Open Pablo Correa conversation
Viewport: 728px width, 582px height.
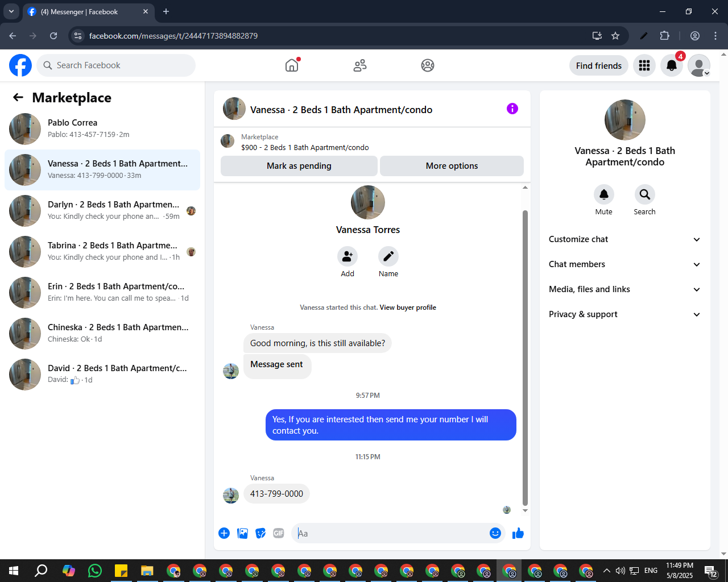coord(102,129)
